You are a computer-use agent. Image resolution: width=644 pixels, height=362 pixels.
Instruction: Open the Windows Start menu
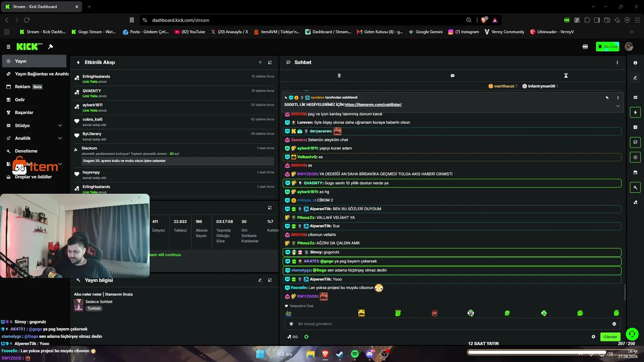(260, 354)
